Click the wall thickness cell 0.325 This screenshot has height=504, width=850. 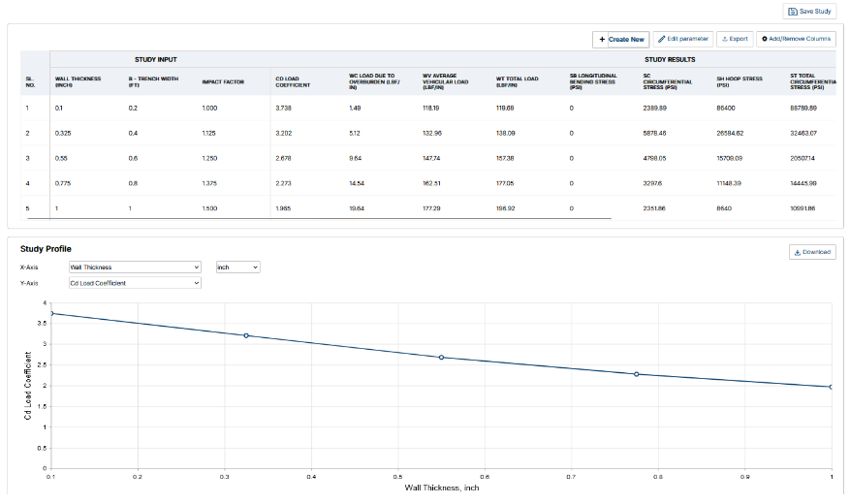[x=63, y=134]
